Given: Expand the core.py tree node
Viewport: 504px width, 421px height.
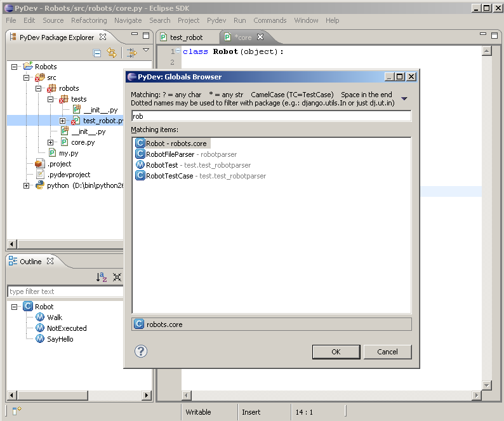Looking at the screenshot, I should pos(51,142).
